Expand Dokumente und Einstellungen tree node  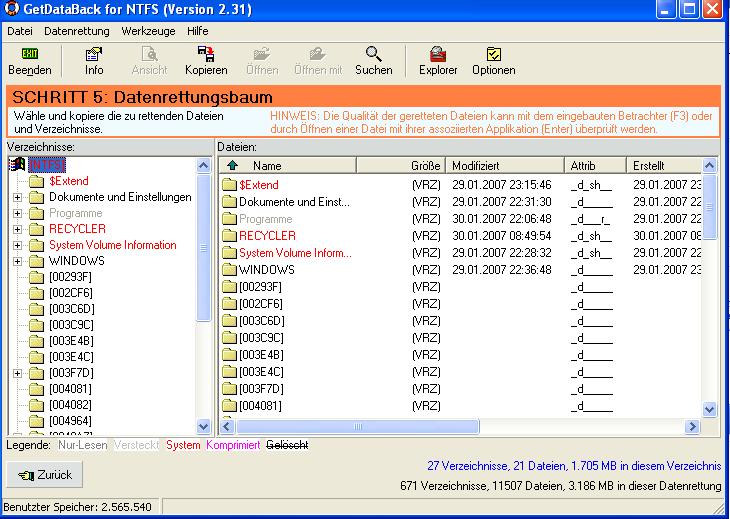tap(17, 197)
